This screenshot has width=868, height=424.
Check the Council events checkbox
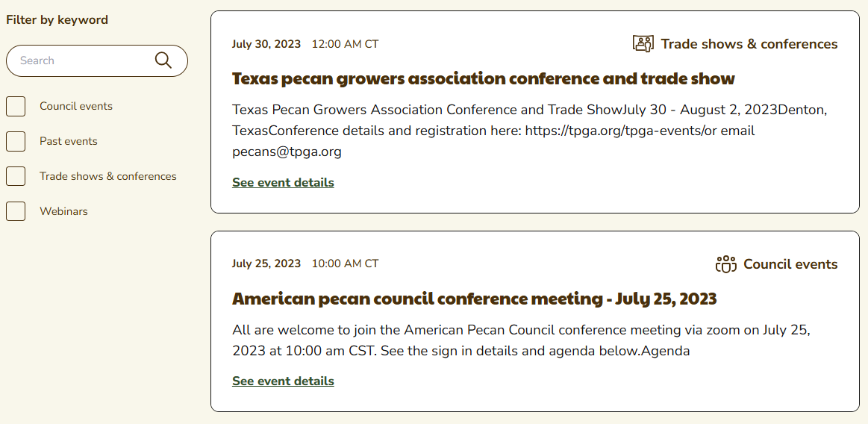16,106
